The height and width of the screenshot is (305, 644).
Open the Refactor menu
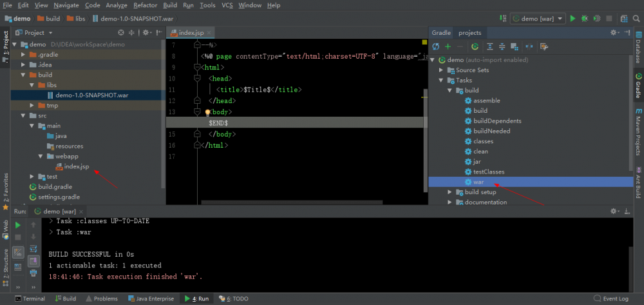click(145, 5)
